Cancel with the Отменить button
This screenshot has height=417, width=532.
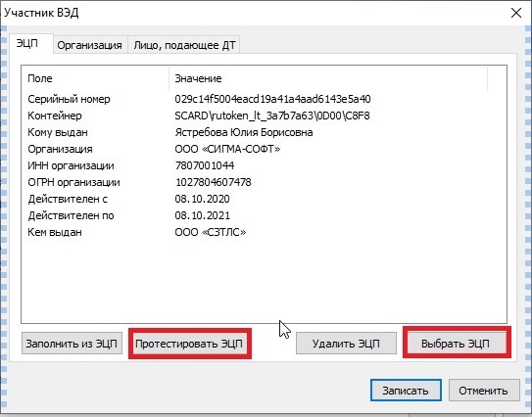(484, 391)
